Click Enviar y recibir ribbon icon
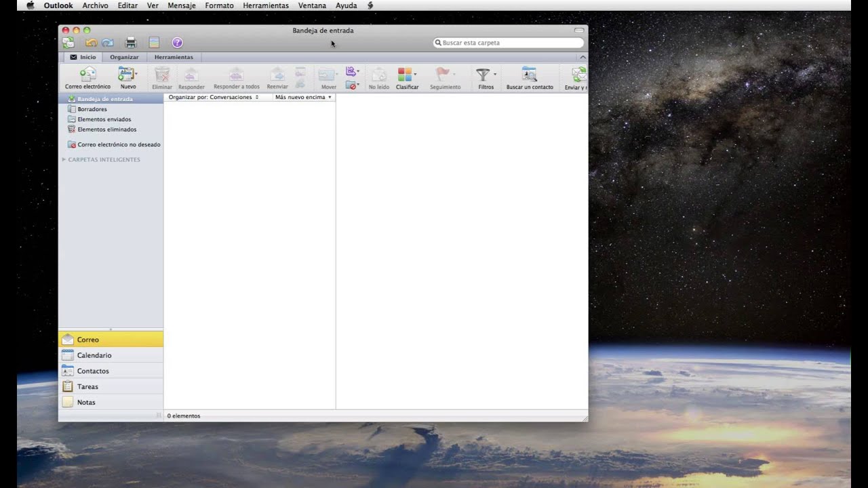The width and height of the screenshot is (868, 488). [x=579, y=75]
